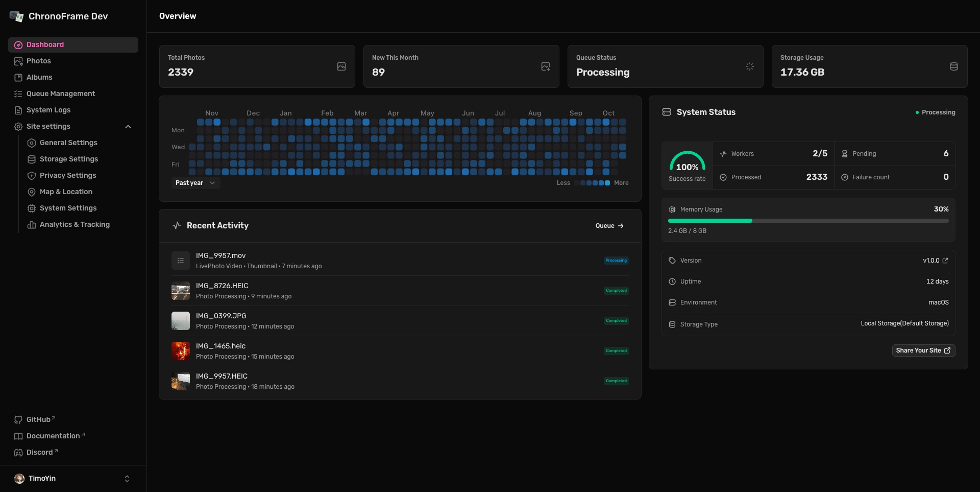
Task: Click the Queue Status spinner icon
Action: click(750, 66)
